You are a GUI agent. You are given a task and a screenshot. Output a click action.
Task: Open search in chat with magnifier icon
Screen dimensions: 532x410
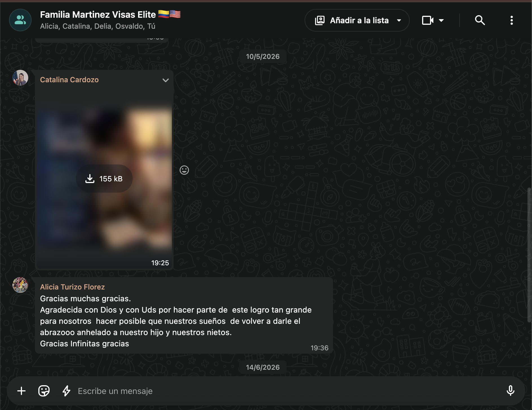(x=480, y=20)
